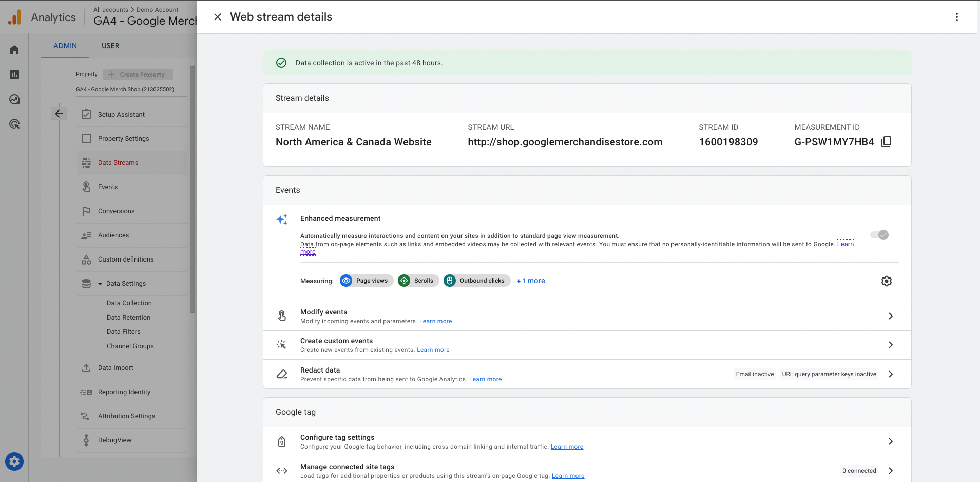The width and height of the screenshot is (980, 482).
Task: Click the Admin gear icon at bottom left
Action: (14, 461)
